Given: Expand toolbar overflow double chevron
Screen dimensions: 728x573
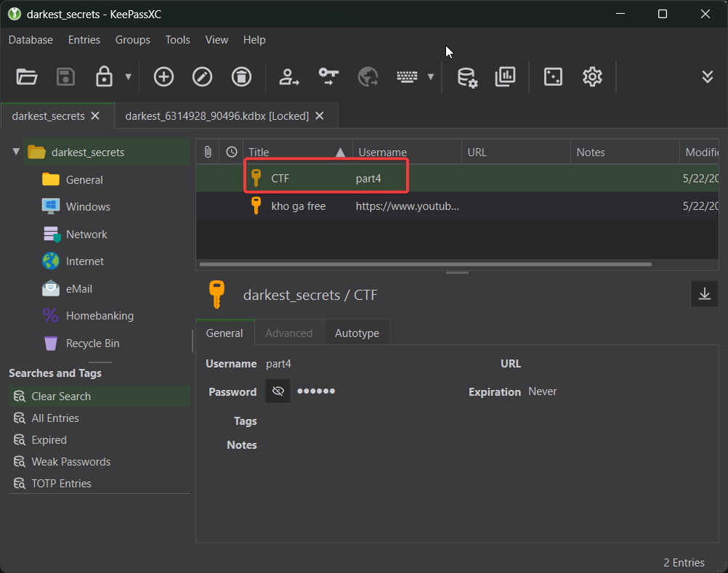Looking at the screenshot, I should [707, 76].
